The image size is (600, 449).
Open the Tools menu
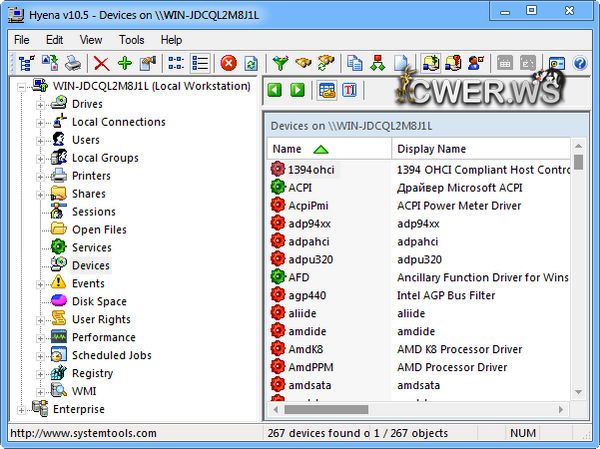(x=131, y=40)
